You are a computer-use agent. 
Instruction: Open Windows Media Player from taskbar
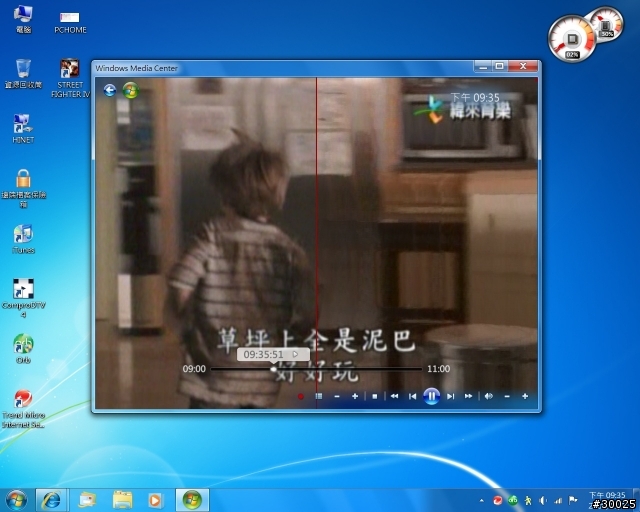click(x=155, y=500)
